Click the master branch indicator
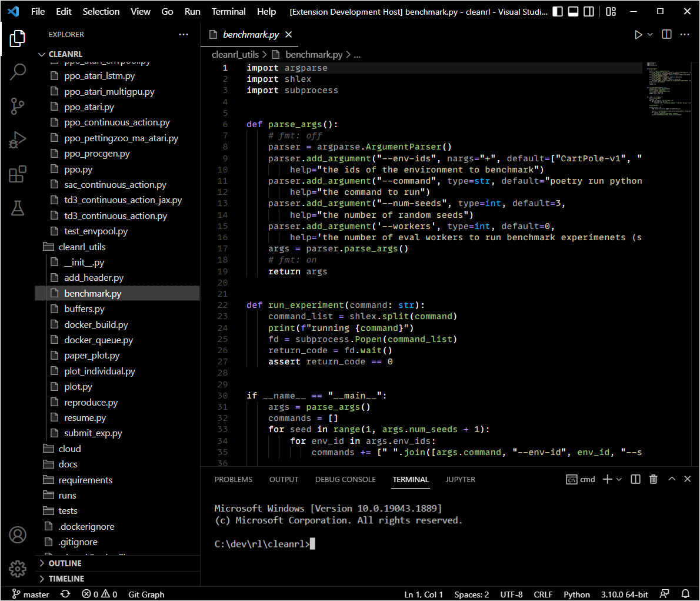The height and width of the screenshot is (601, 700). [31, 595]
